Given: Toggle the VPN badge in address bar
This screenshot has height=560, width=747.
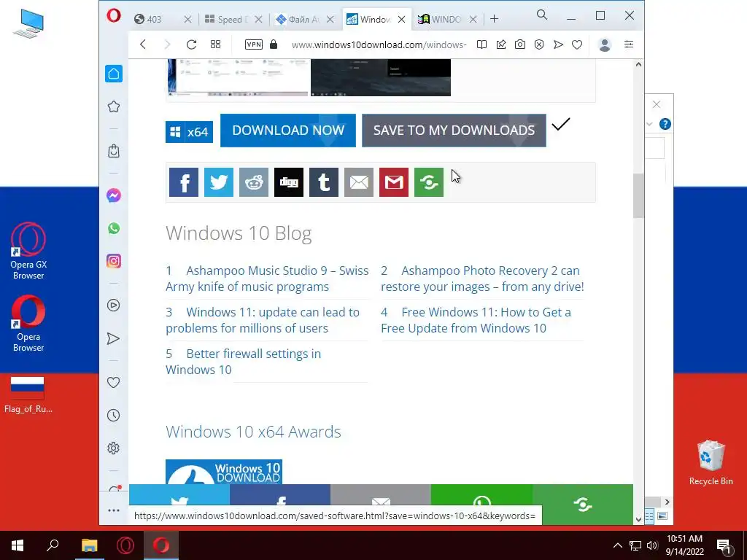Looking at the screenshot, I should coord(253,44).
